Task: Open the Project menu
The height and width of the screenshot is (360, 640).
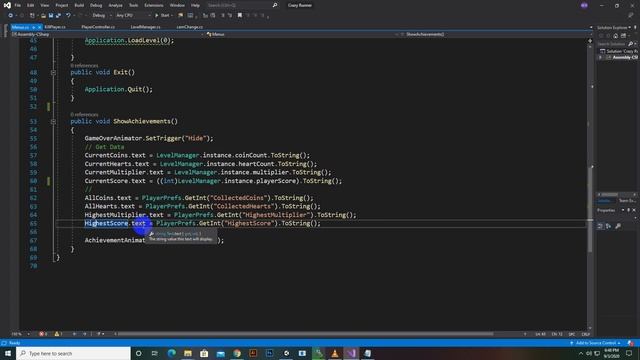Action: [62, 5]
